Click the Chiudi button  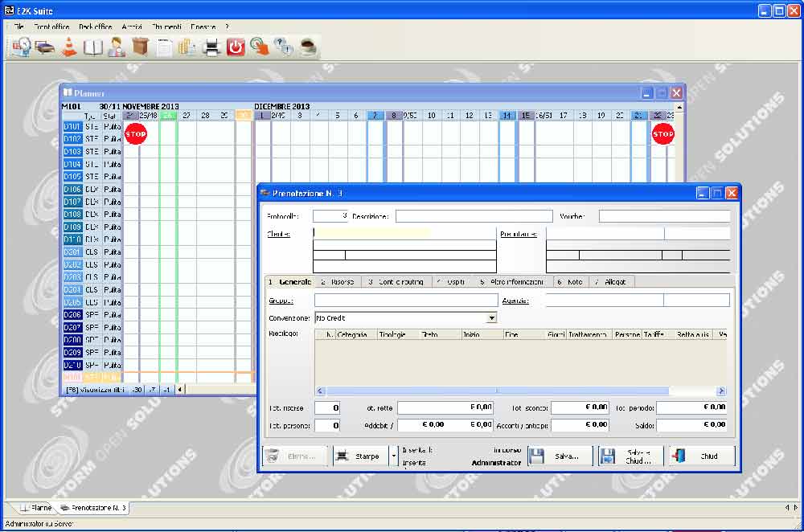pos(701,456)
